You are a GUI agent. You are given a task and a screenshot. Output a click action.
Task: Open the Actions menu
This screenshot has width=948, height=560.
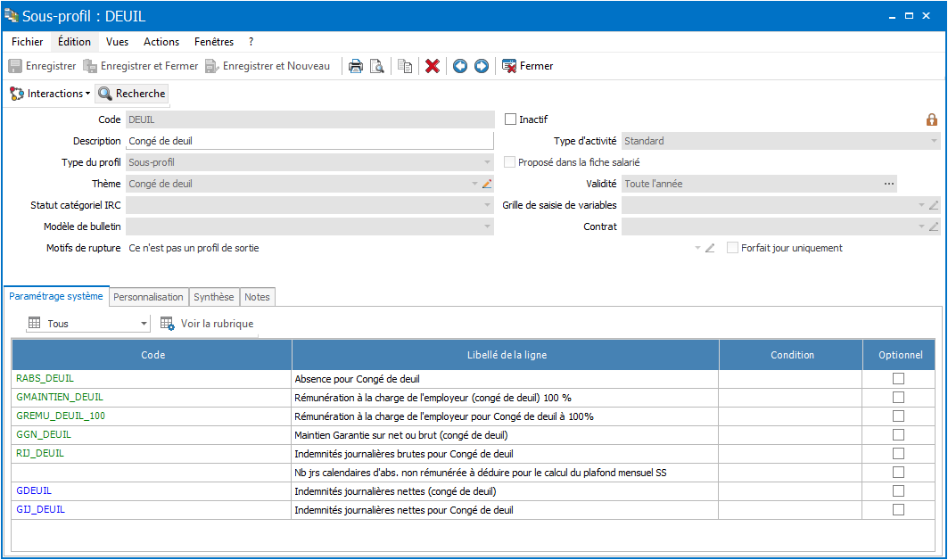[161, 42]
